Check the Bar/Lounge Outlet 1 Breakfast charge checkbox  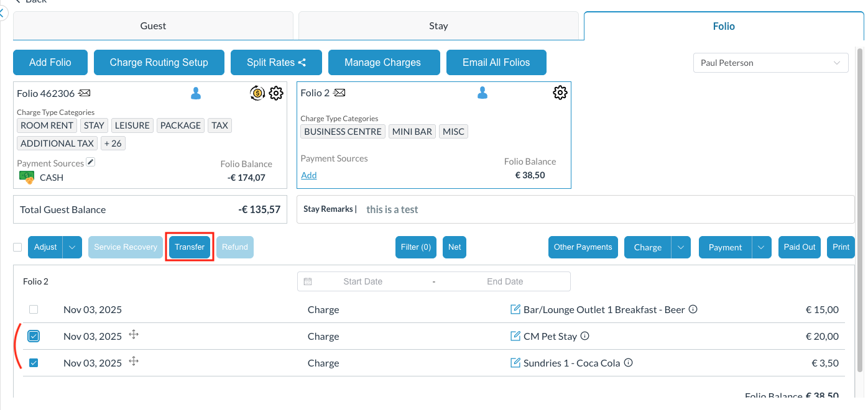coord(34,309)
